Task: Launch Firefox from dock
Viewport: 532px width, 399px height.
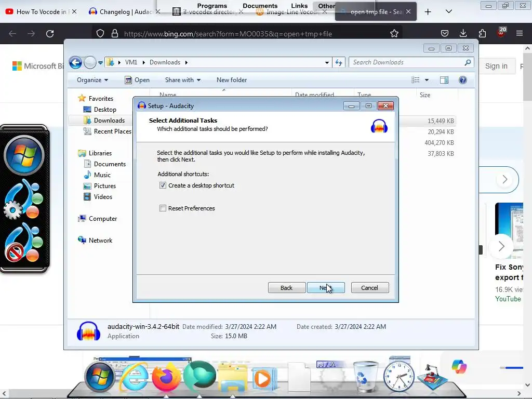Action: point(166,377)
